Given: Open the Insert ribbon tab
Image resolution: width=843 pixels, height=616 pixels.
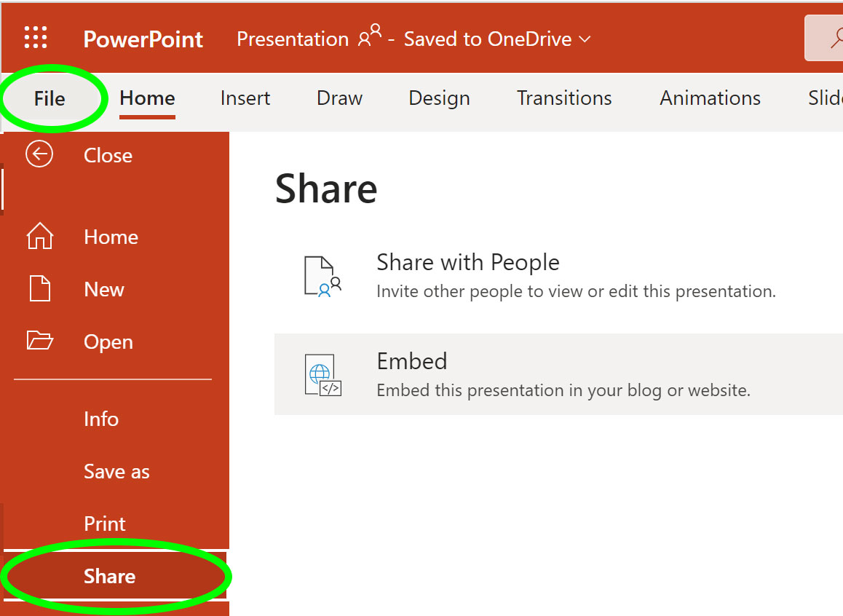Looking at the screenshot, I should 245,98.
